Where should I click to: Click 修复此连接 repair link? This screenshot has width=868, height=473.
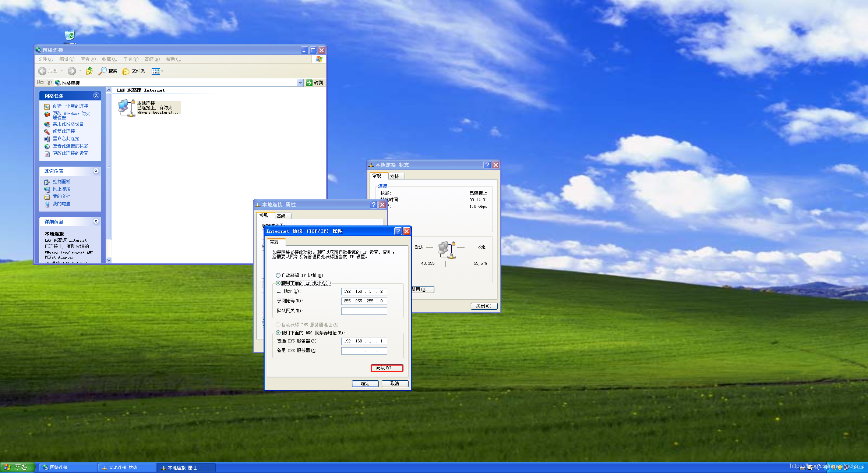64,131
